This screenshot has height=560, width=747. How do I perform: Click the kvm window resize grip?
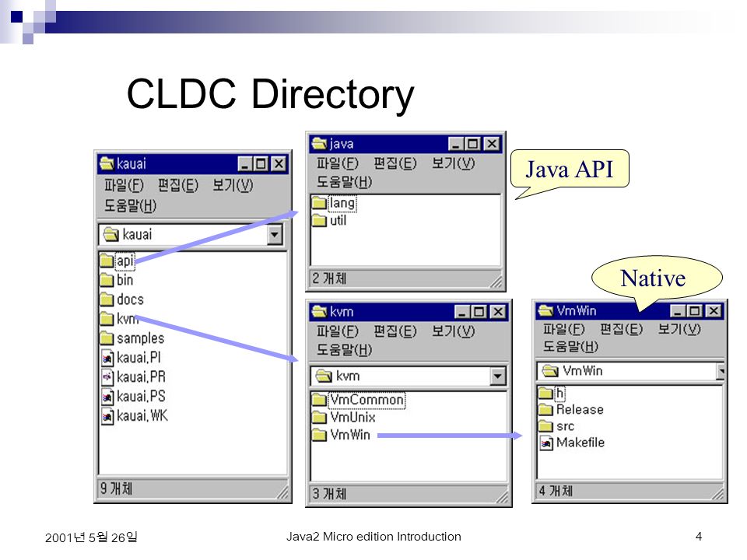coord(502,497)
